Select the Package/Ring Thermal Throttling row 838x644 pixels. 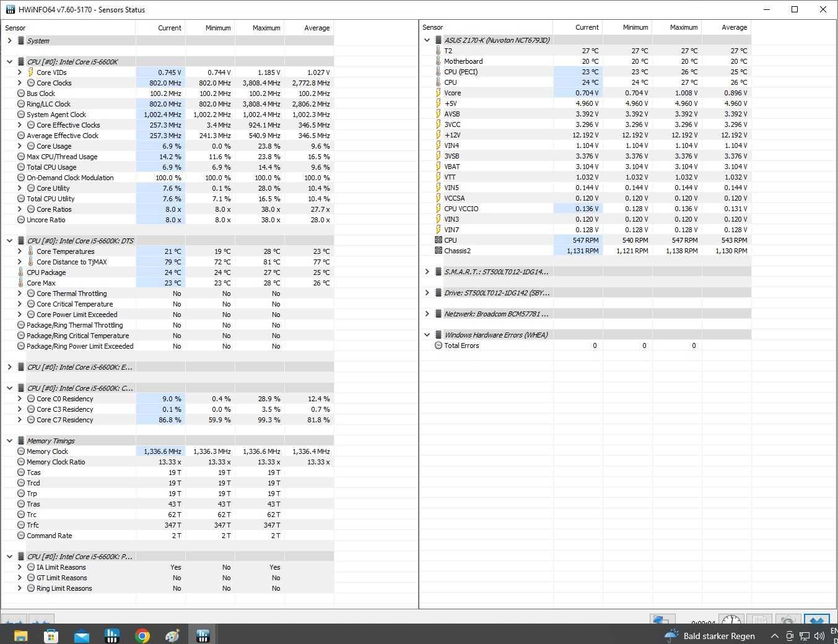tap(167, 325)
